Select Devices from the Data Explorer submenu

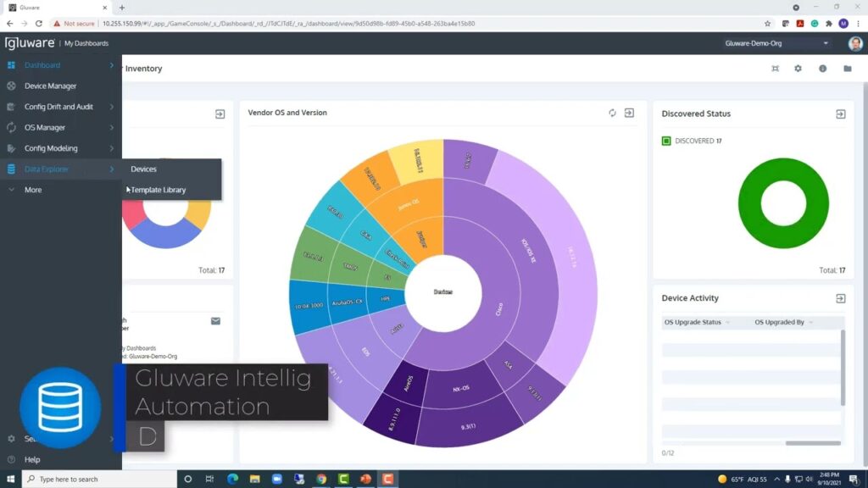pyautogui.click(x=143, y=169)
